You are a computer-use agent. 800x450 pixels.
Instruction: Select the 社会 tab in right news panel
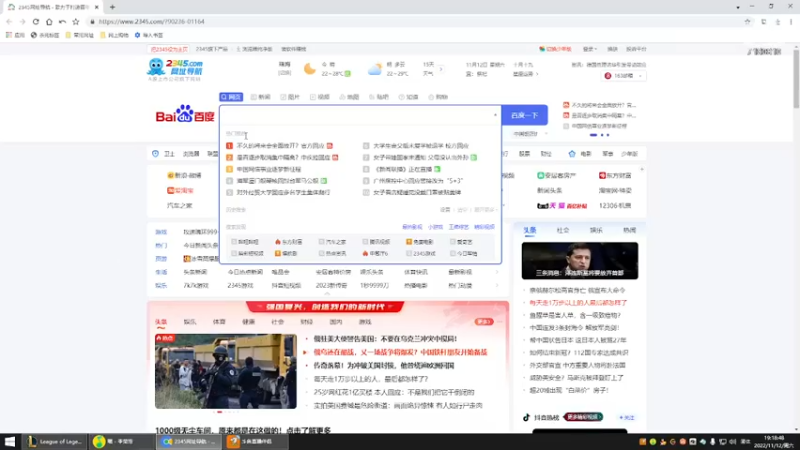click(563, 231)
